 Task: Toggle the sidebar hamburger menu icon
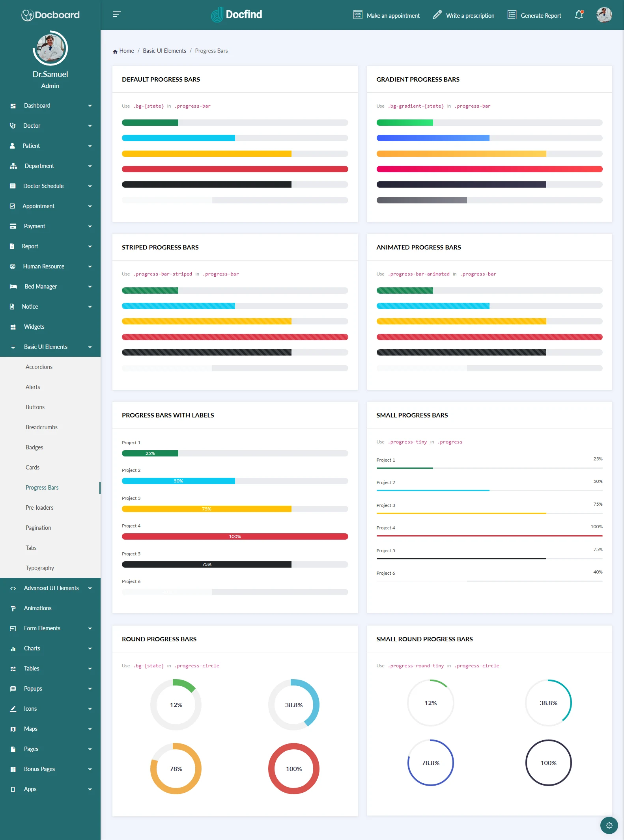pyautogui.click(x=116, y=15)
